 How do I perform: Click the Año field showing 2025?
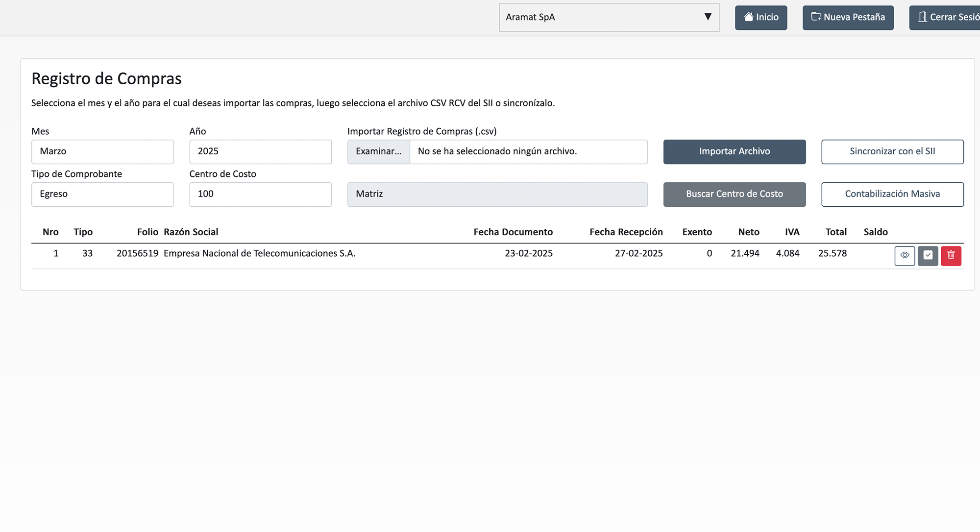tap(260, 152)
